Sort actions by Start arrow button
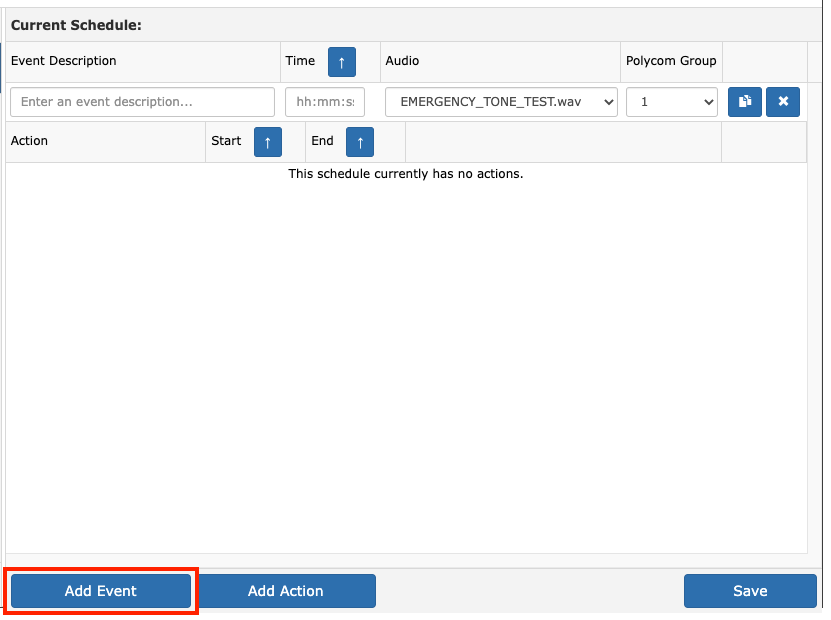Image resolution: width=831 pixels, height=620 pixels. click(x=268, y=142)
